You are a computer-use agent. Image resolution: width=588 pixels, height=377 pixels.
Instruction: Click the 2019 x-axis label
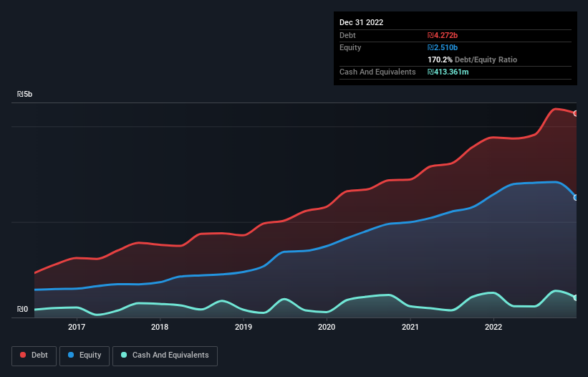click(244, 327)
